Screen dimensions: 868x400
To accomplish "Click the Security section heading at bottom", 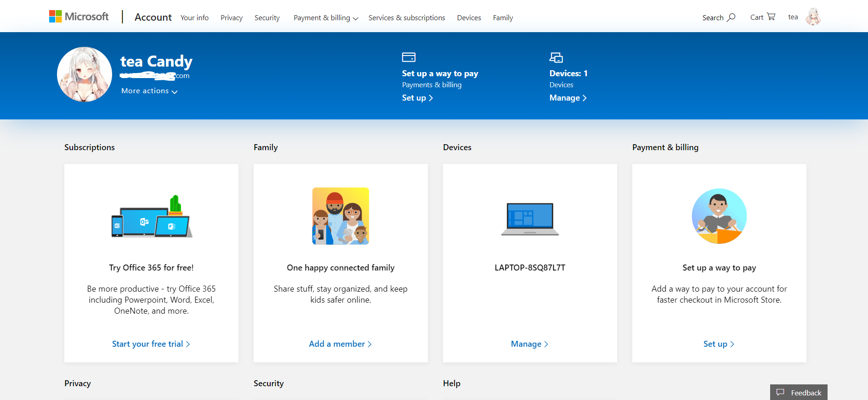I will coord(269,383).
